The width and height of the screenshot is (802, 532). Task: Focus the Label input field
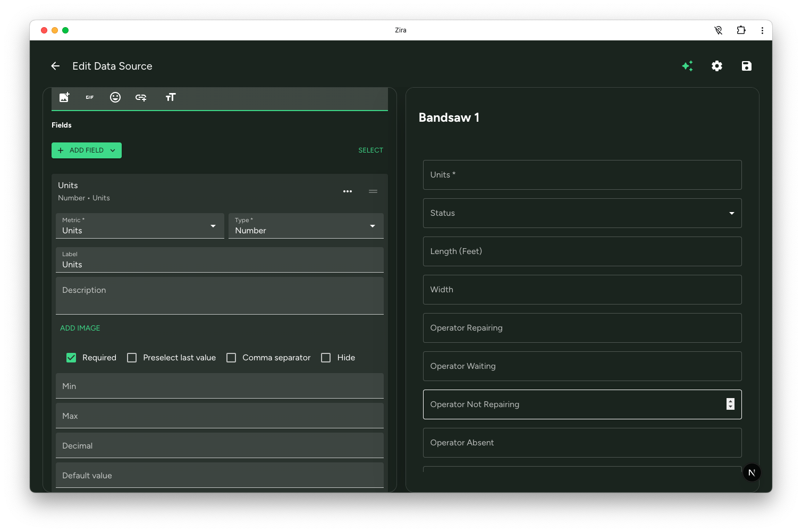220,260
